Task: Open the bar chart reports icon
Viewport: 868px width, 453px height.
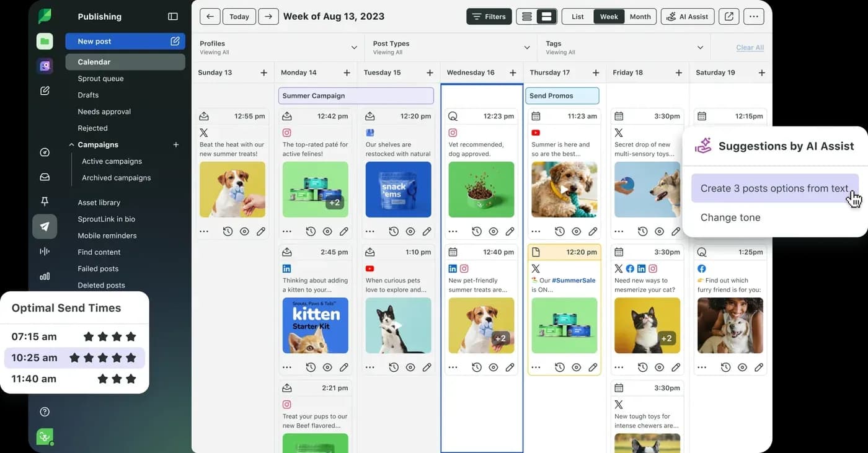Action: [x=45, y=276]
